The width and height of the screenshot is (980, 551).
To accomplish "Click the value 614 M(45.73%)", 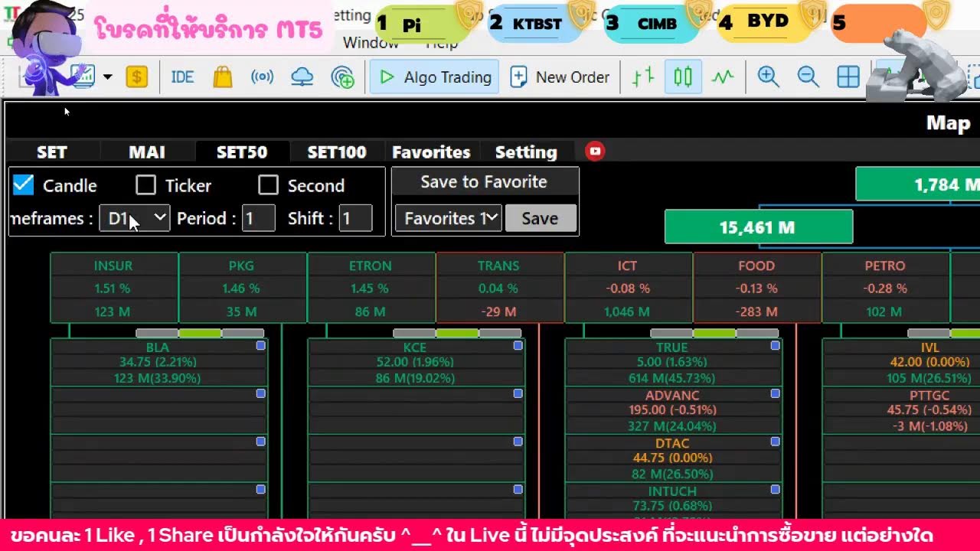I will (x=672, y=378).
